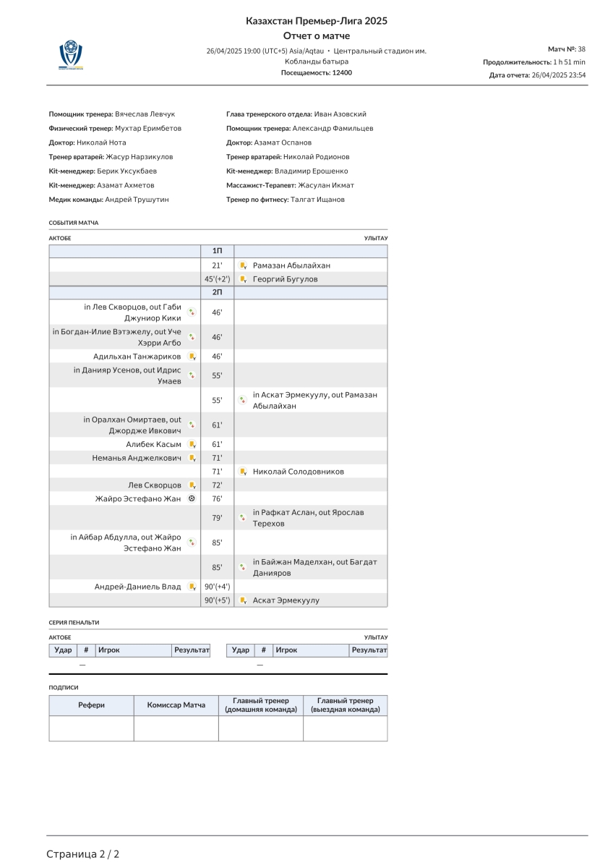This screenshot has width=613, height=868.
Task: Click the goal ball icon at 76'
Action: (x=192, y=498)
